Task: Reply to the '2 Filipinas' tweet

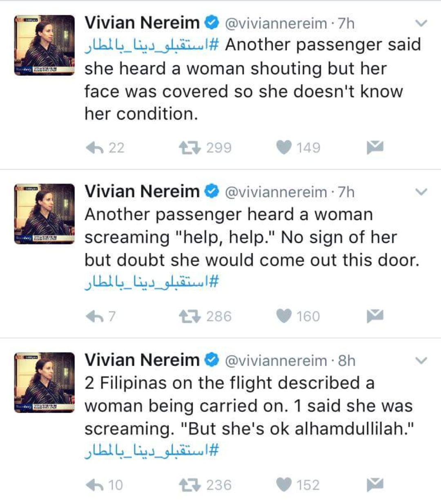Action: [95, 484]
